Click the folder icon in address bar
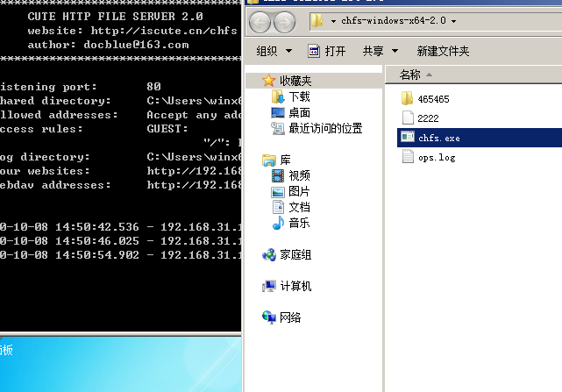Image resolution: width=562 pixels, height=392 pixels. click(x=317, y=21)
